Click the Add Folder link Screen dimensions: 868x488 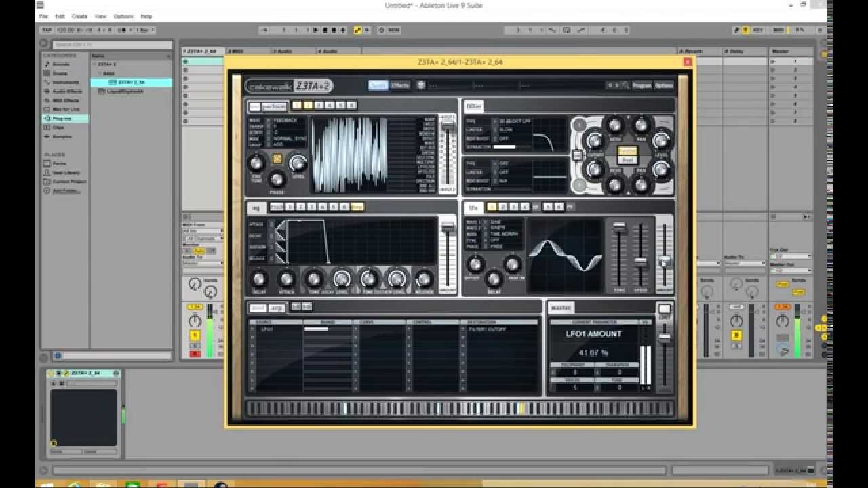[66, 190]
